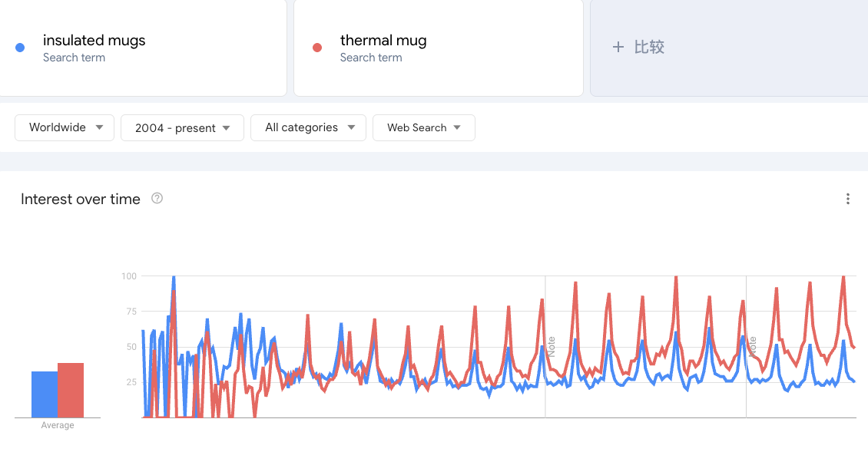
Task: Click the help icon beside Interest over time
Action: point(157,199)
